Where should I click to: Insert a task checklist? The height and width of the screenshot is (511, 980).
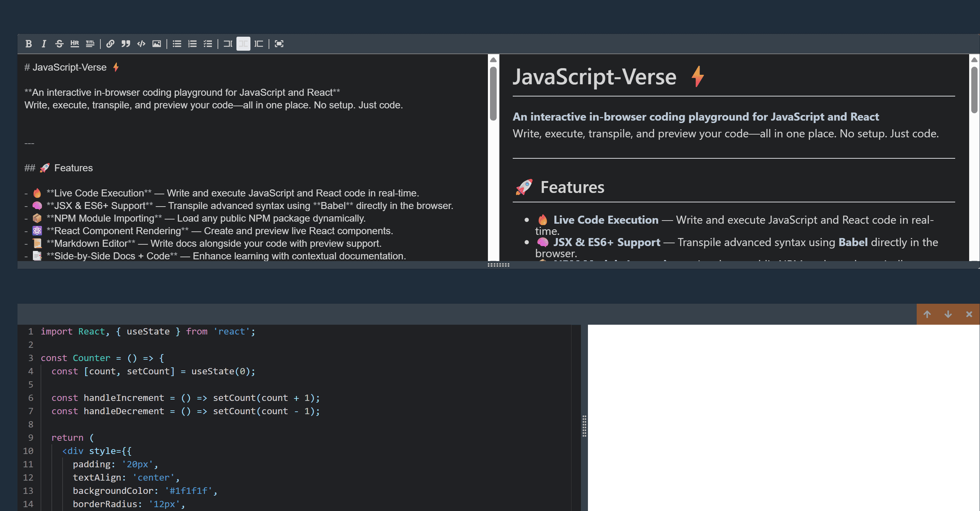point(208,44)
